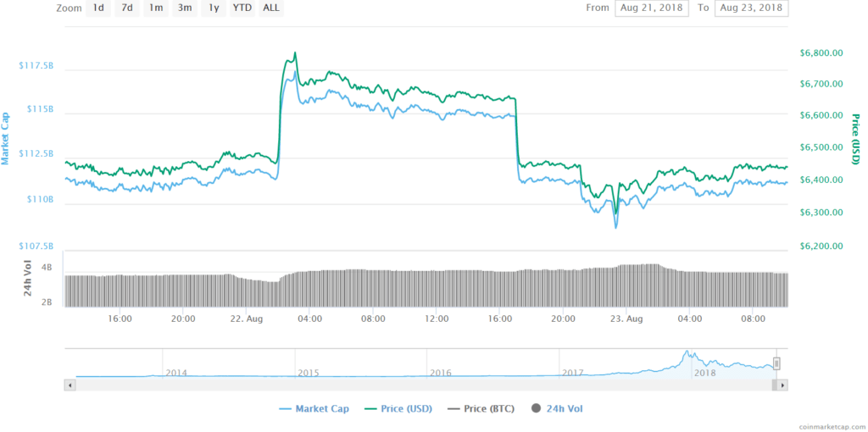Click the 2B volume axis label
Screen dimensions: 868x432
coord(47,302)
